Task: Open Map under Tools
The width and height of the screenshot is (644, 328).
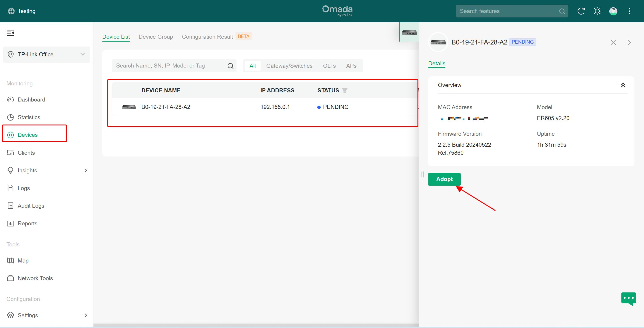Action: click(x=23, y=260)
